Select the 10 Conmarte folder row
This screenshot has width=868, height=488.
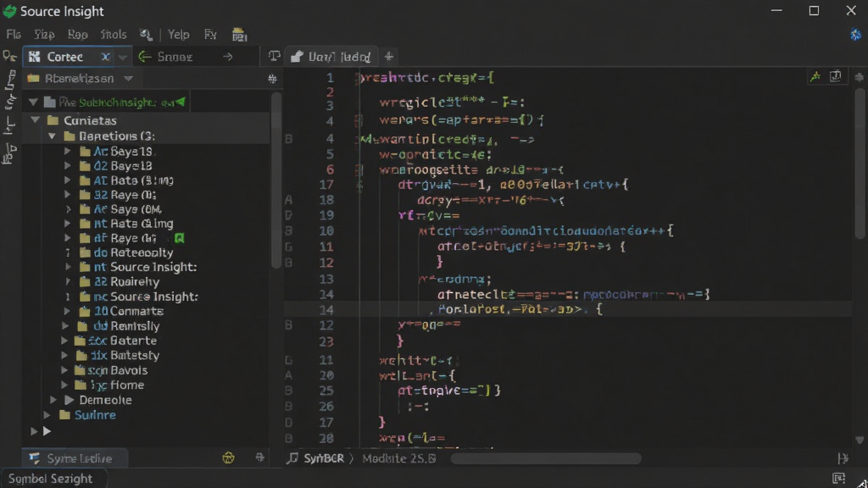(146, 311)
